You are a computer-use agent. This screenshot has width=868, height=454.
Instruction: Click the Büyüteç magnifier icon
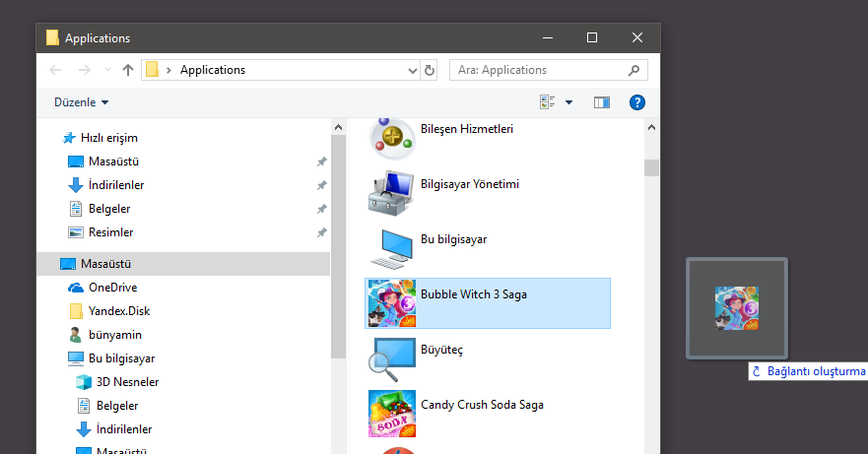tap(391, 358)
